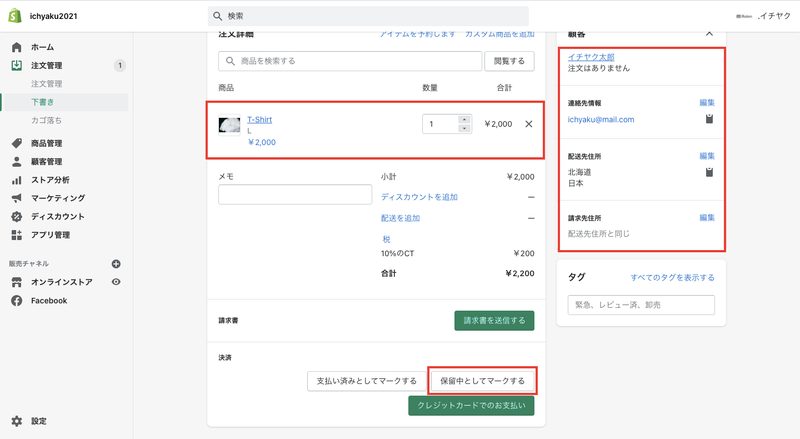
Task: Click the ichyaku@mail.com email link
Action: pos(601,119)
